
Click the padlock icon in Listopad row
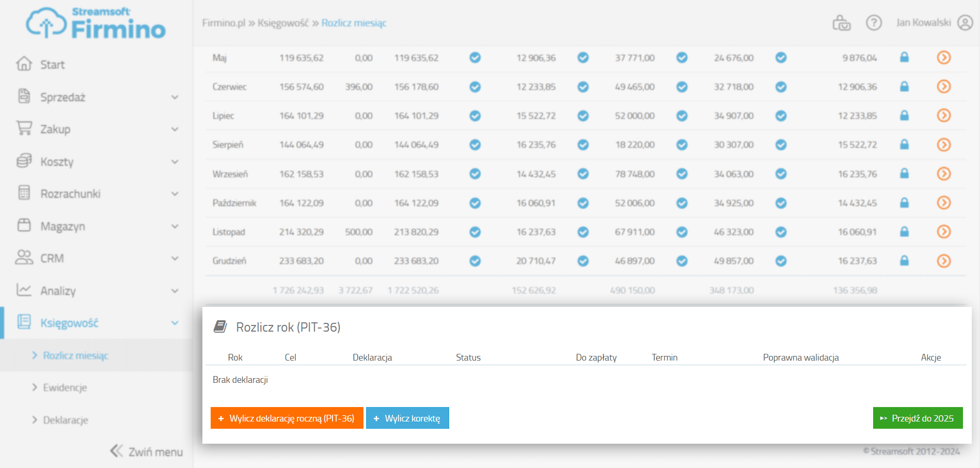[904, 232]
